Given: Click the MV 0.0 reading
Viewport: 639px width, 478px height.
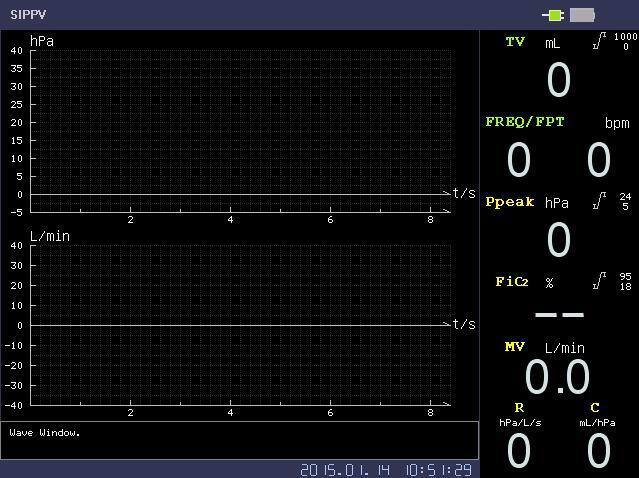Looking at the screenshot, I should pos(557,377).
